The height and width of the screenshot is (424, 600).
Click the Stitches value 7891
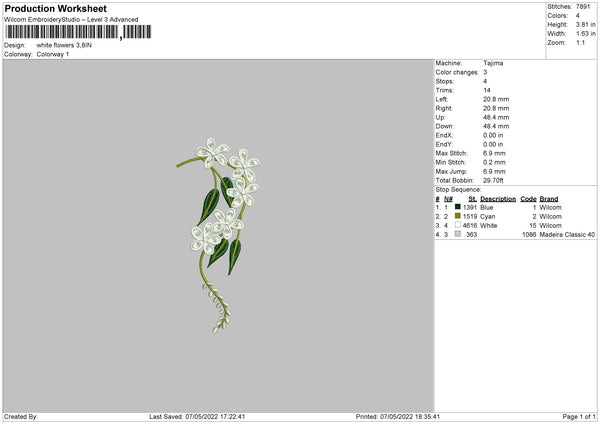583,7
